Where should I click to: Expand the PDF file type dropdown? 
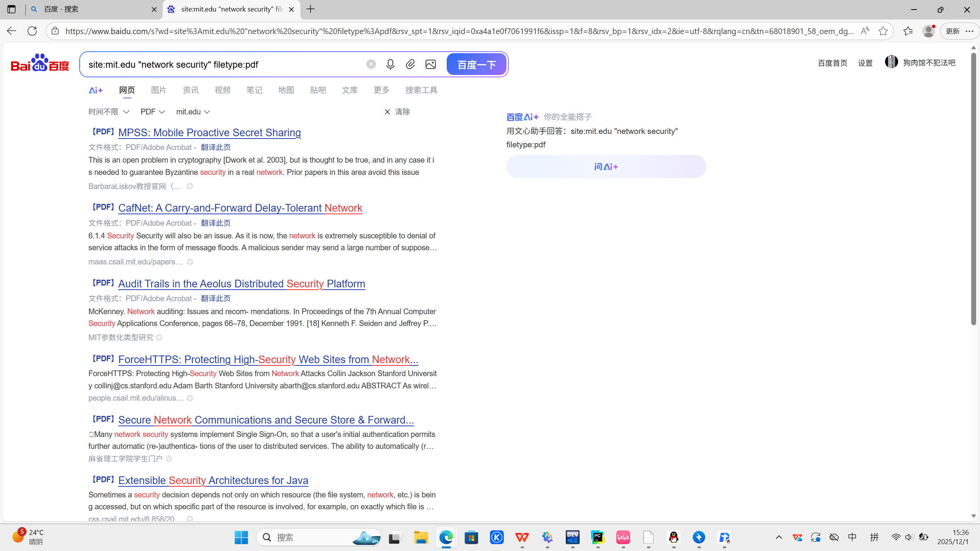tap(152, 112)
